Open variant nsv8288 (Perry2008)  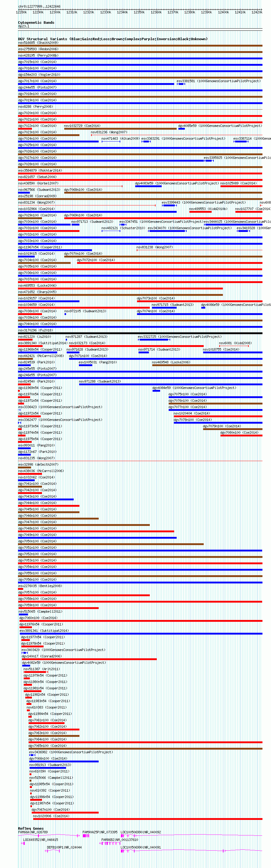(x=35, y=107)
